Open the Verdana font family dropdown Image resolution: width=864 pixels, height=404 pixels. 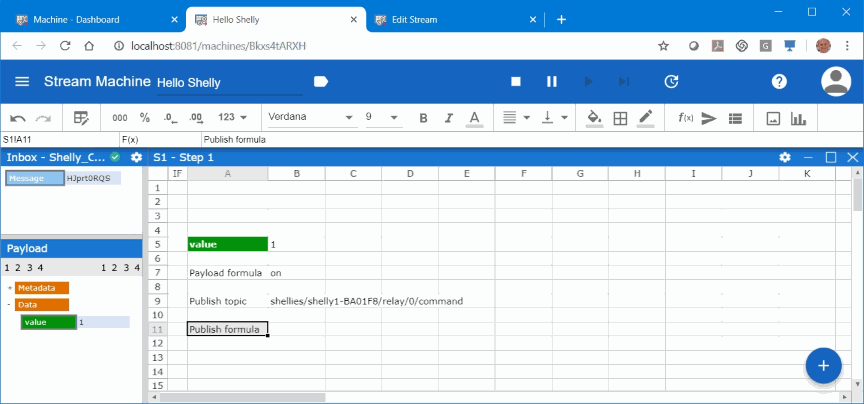click(x=310, y=118)
